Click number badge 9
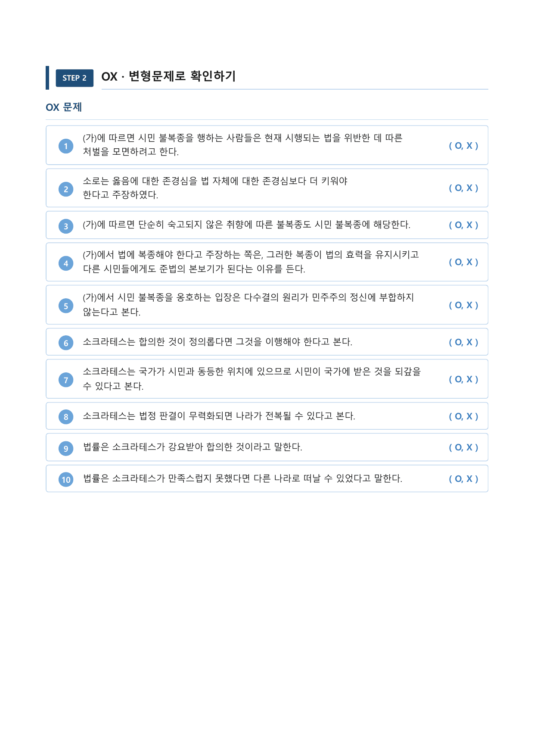 tap(66, 449)
